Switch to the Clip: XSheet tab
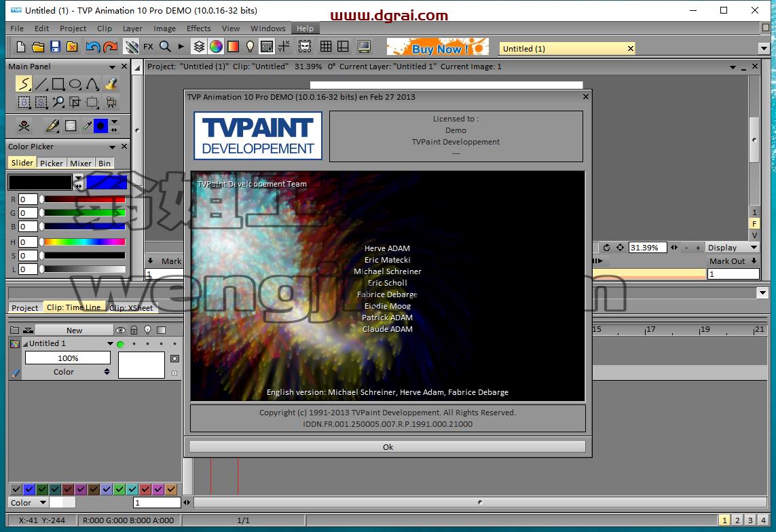Screen dimensions: 776x532 pos(131,307)
